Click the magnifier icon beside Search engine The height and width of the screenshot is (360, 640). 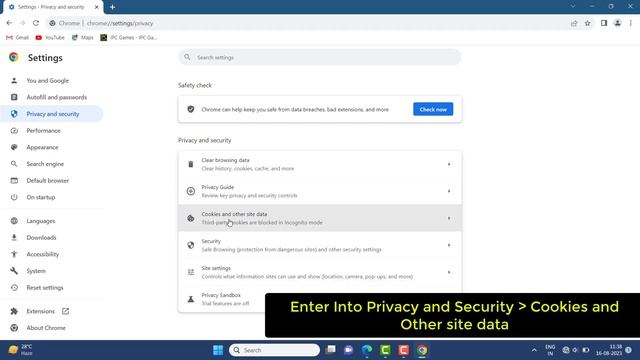coord(14,164)
